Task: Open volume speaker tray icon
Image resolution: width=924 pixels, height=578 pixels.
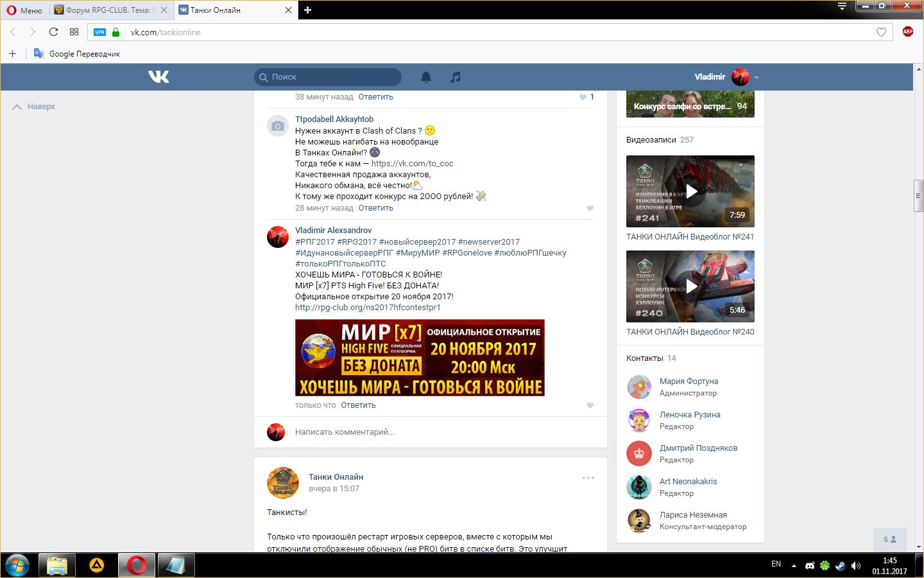Action: point(855,566)
